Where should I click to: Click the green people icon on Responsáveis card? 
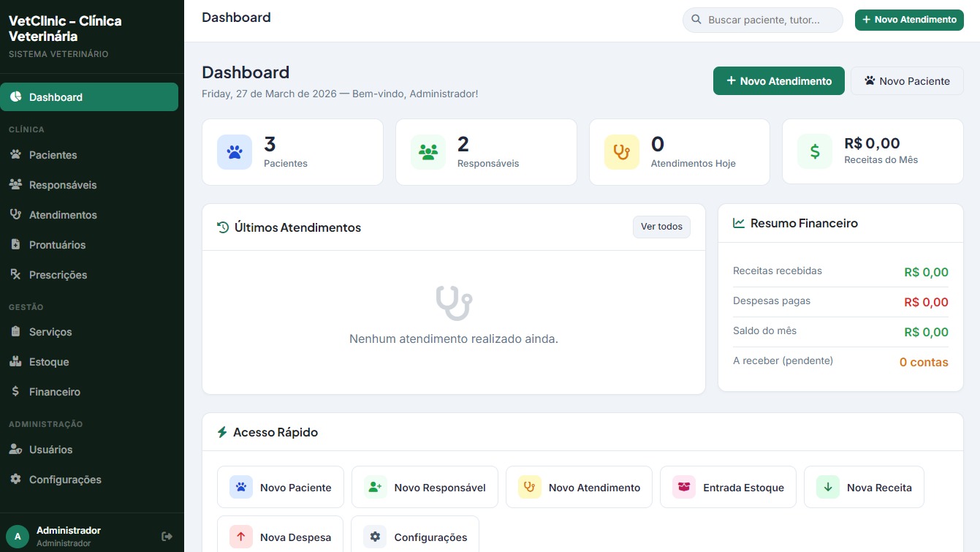428,152
